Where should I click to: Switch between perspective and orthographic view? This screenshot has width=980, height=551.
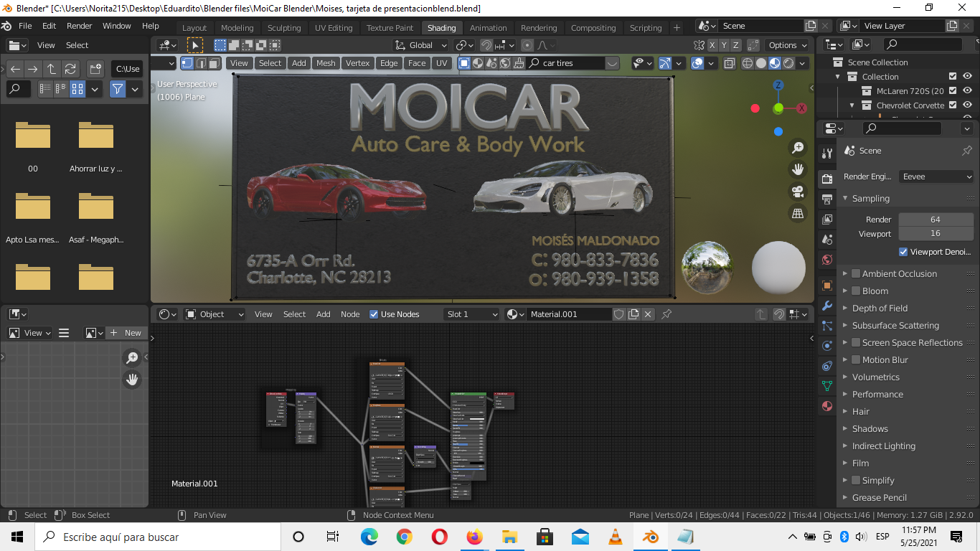(x=798, y=214)
